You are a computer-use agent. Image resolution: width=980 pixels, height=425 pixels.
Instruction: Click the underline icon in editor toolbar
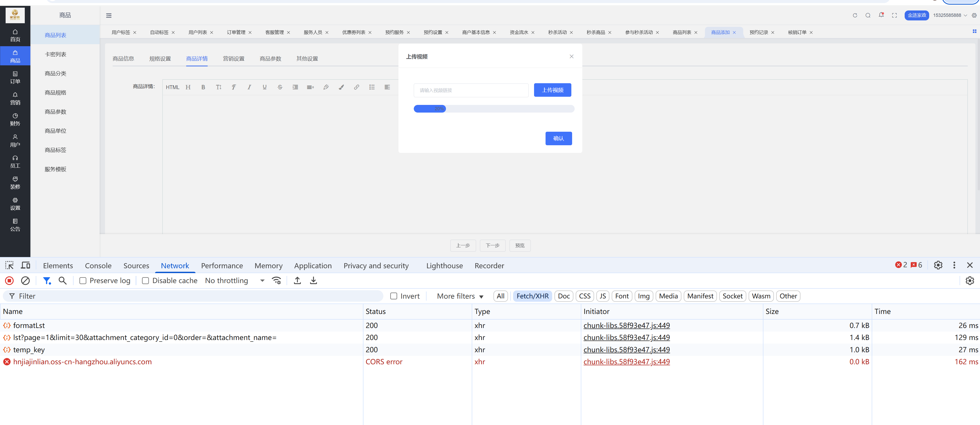coord(264,87)
